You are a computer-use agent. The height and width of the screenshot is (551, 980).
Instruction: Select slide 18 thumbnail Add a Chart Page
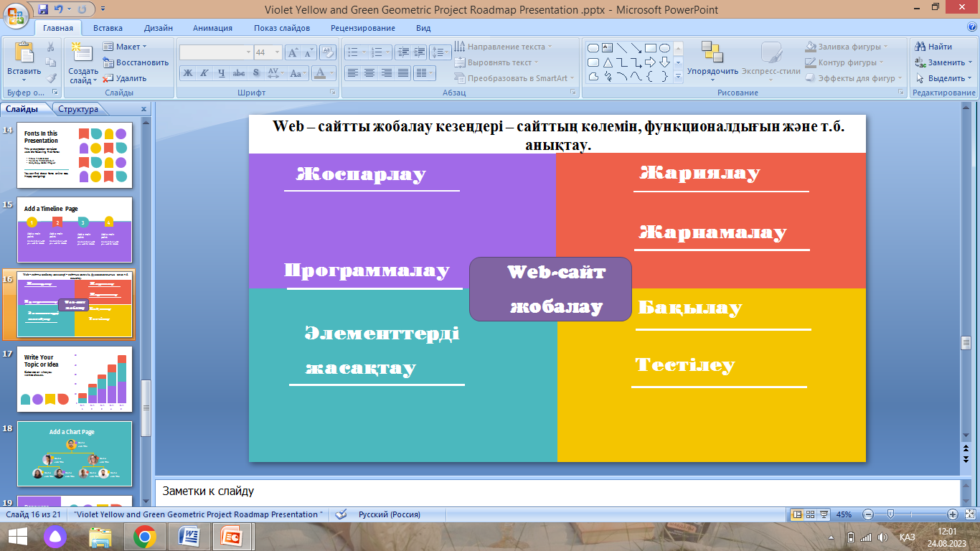pyautogui.click(x=75, y=453)
